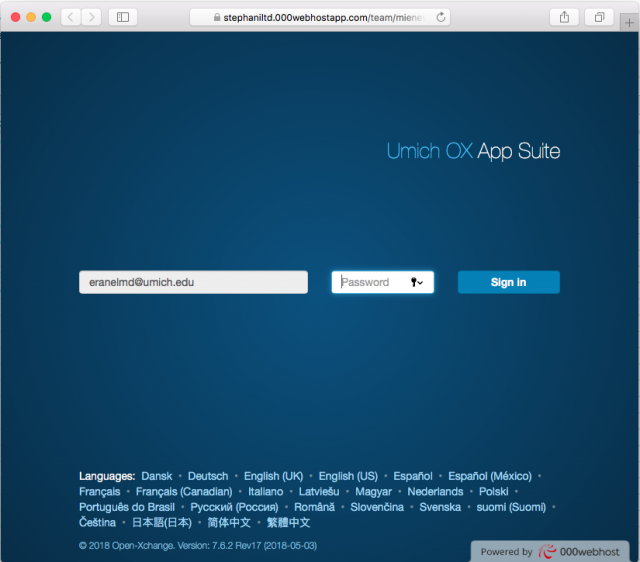640x562 pixels.
Task: Select suomi (Suomi) language
Action: tap(511, 507)
